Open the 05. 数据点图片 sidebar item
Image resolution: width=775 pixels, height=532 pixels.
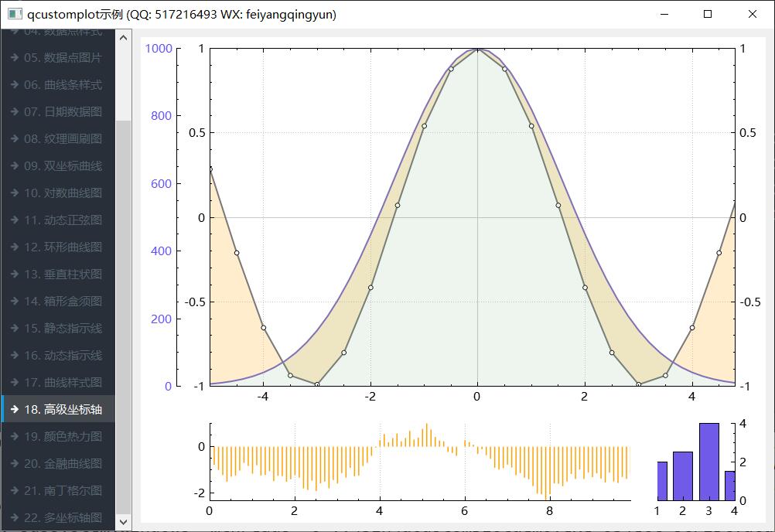[62, 58]
